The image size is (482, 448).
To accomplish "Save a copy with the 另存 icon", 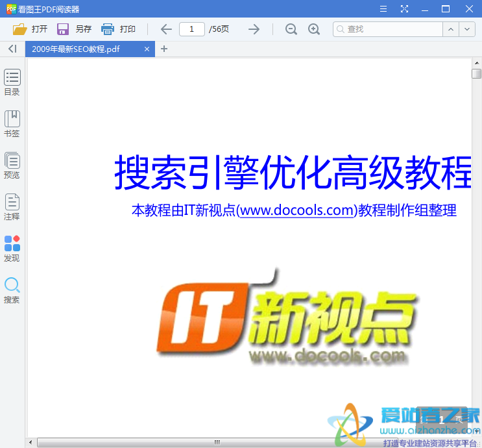I will pyautogui.click(x=63, y=29).
